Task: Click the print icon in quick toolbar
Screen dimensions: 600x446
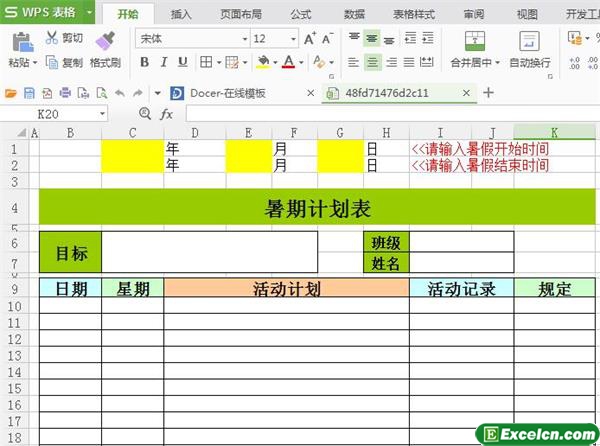Action: [x=65, y=93]
